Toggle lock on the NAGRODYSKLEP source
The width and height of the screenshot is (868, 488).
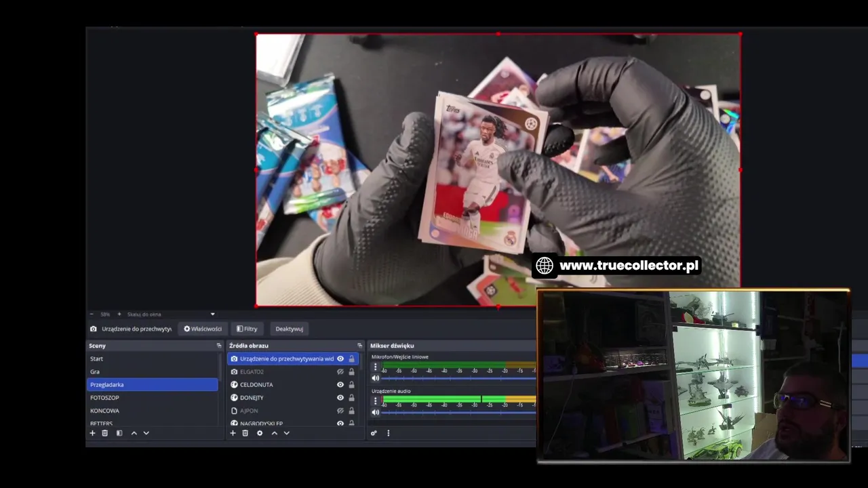[351, 424]
